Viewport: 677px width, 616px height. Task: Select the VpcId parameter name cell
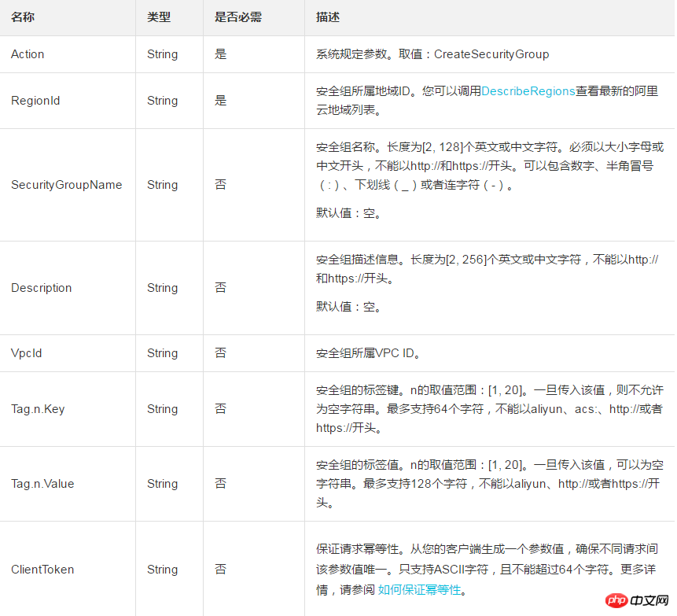pos(27,353)
